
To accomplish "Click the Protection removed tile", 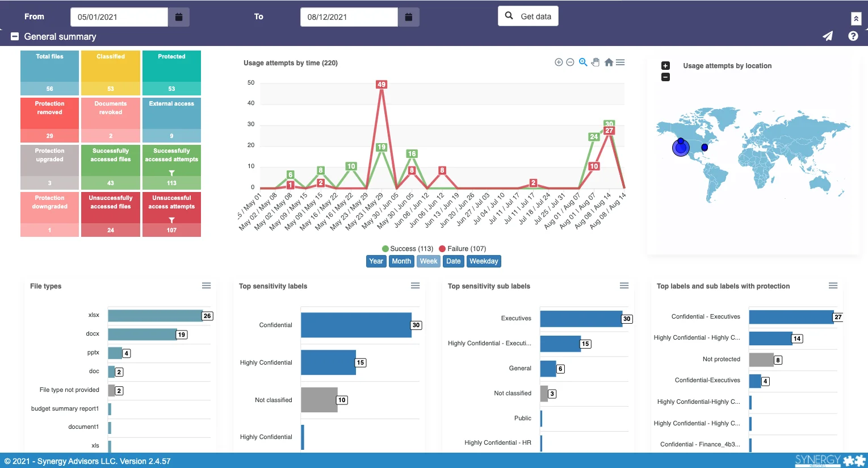I will [x=50, y=120].
